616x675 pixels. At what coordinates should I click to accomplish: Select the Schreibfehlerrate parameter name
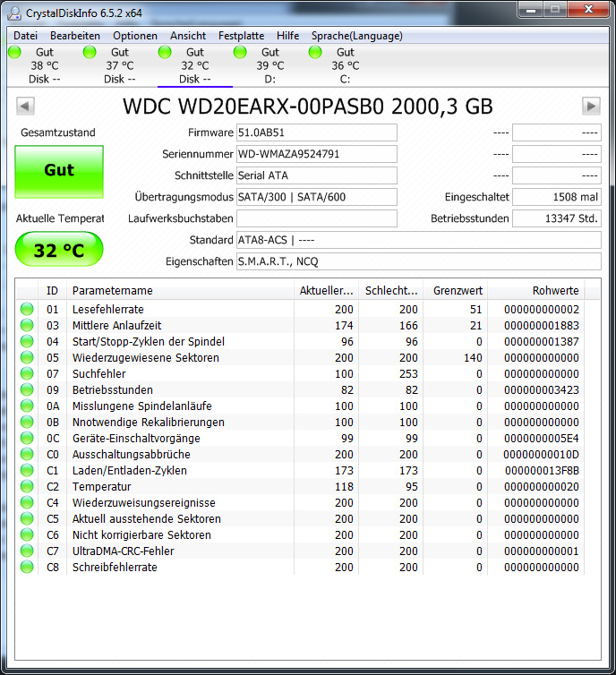(x=115, y=567)
